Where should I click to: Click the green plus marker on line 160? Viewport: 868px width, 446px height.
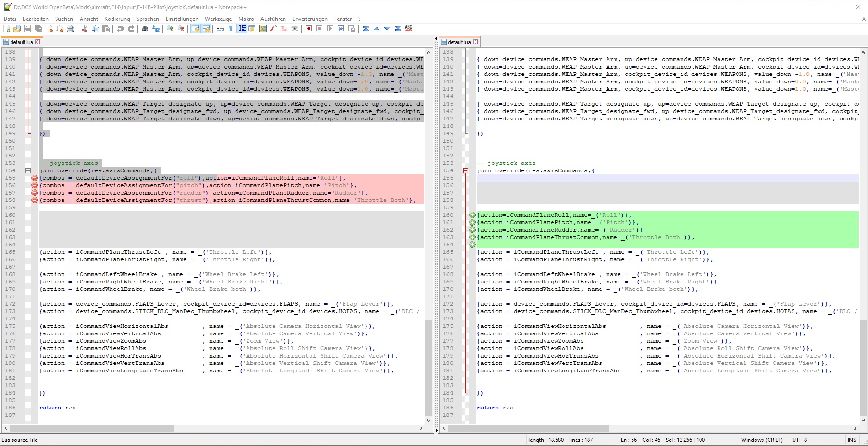(x=472, y=215)
